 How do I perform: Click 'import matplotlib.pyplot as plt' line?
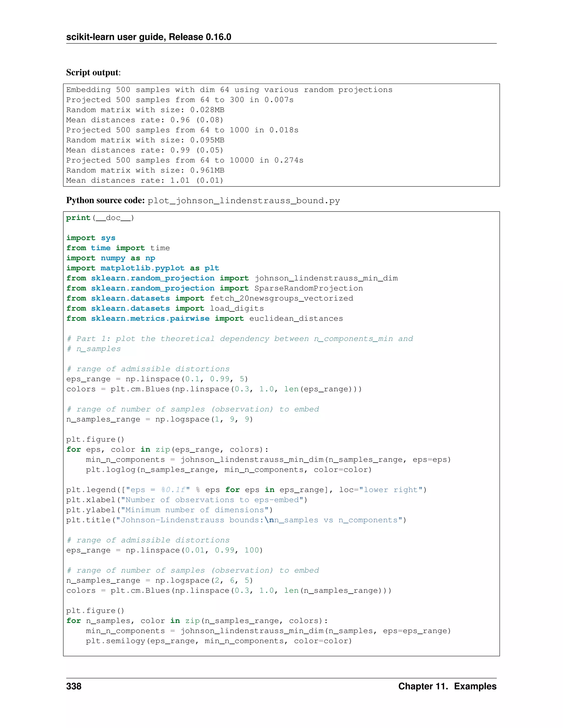tap(143, 268)
